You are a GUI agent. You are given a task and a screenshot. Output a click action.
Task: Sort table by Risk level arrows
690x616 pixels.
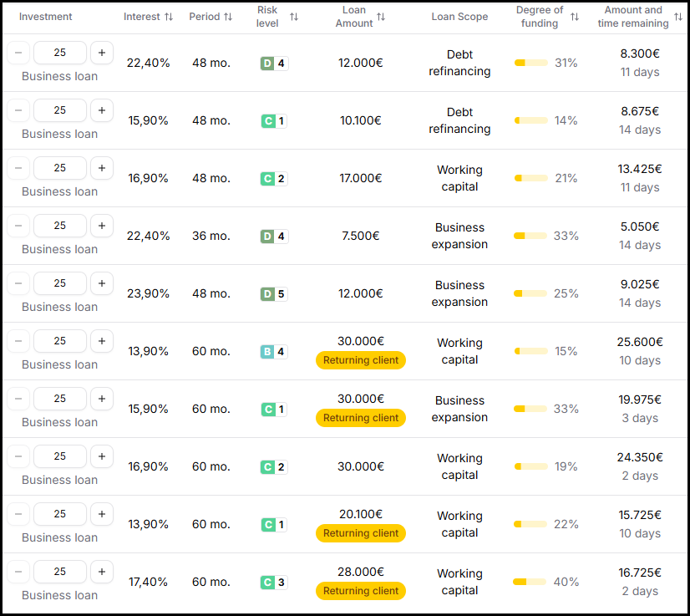coord(294,17)
